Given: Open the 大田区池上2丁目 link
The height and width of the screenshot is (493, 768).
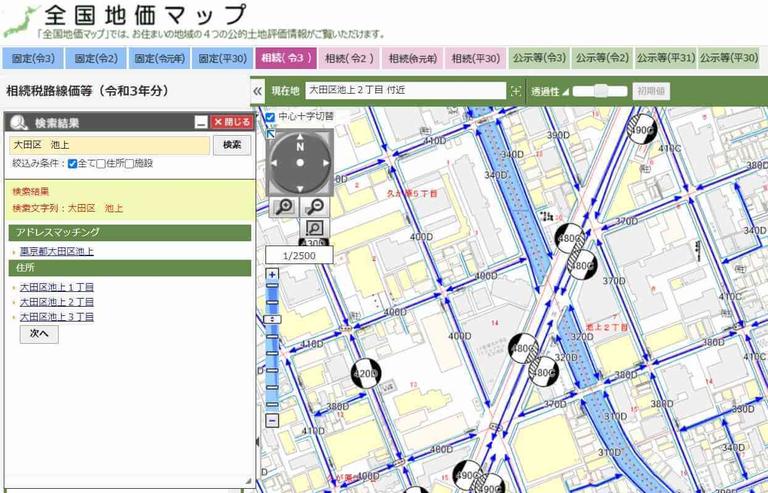Looking at the screenshot, I should [56, 302].
